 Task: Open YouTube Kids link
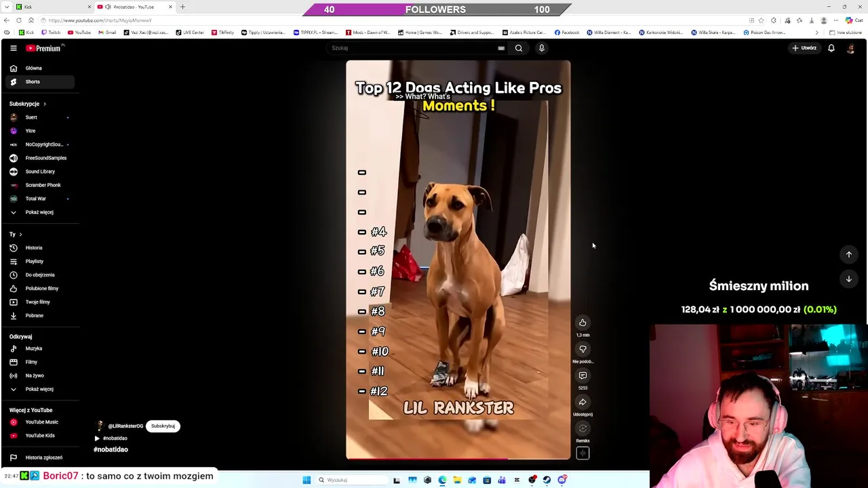coord(39,435)
